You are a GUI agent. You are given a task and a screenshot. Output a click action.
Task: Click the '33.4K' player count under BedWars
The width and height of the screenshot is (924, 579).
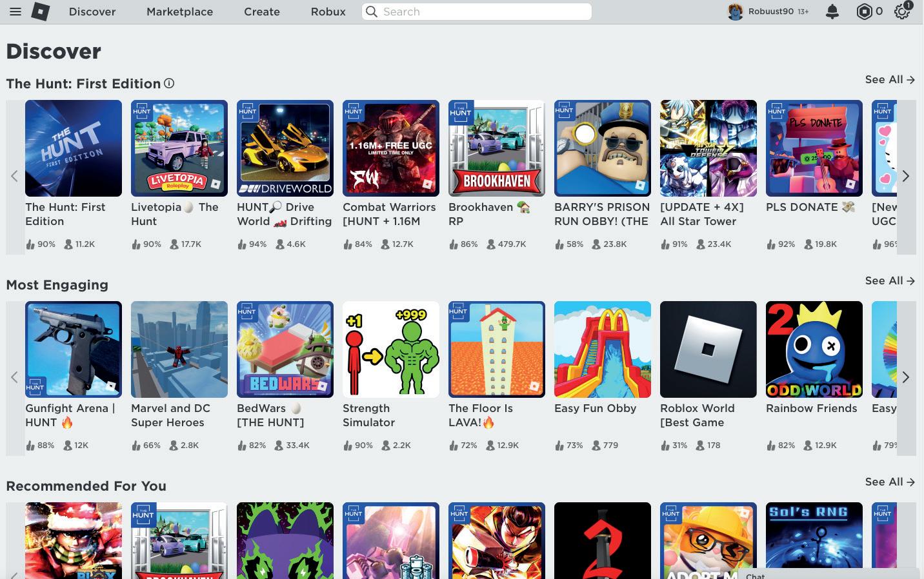click(x=297, y=446)
